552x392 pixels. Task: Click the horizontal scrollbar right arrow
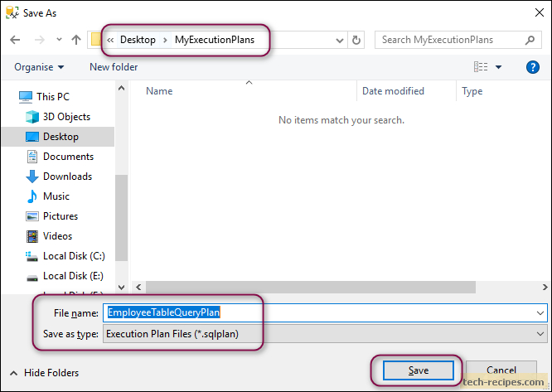[x=545, y=287]
